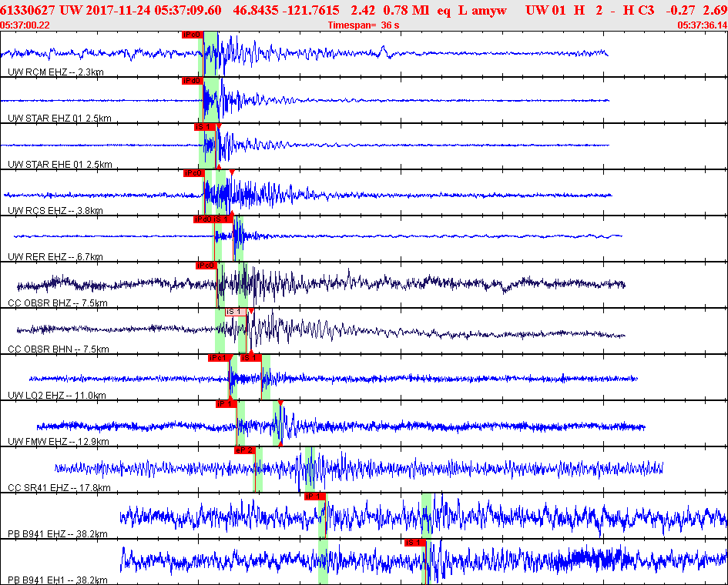Viewport: 728px width, 585px height.
Task: Click the iS 1 pick flag on STAR EHE trace
Action: [205, 127]
